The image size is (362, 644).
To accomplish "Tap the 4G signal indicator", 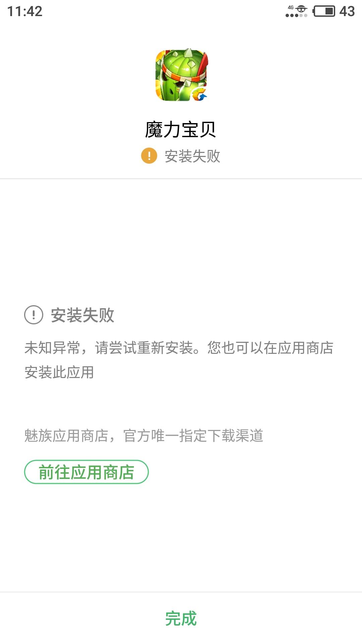I will (x=290, y=8).
